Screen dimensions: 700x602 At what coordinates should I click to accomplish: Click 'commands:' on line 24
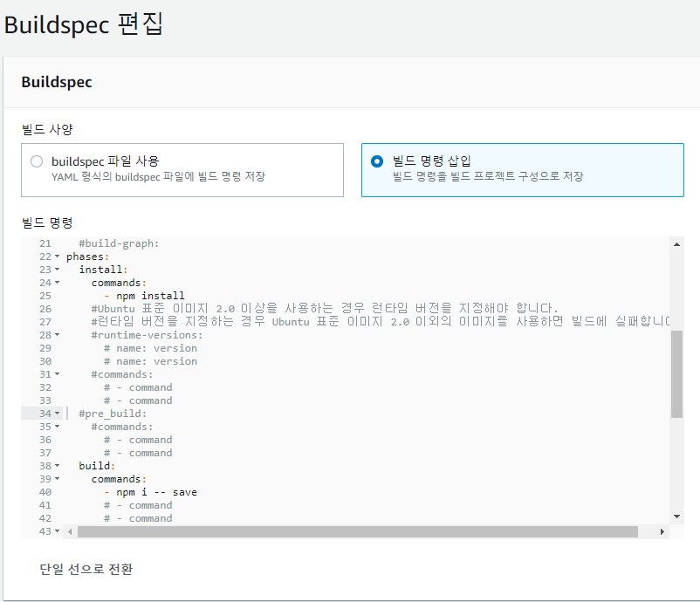[x=119, y=283]
